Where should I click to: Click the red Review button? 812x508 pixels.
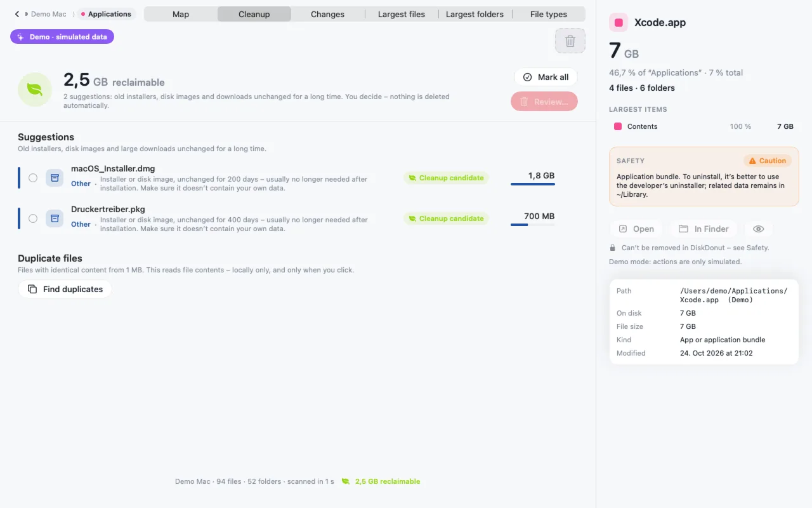(544, 102)
